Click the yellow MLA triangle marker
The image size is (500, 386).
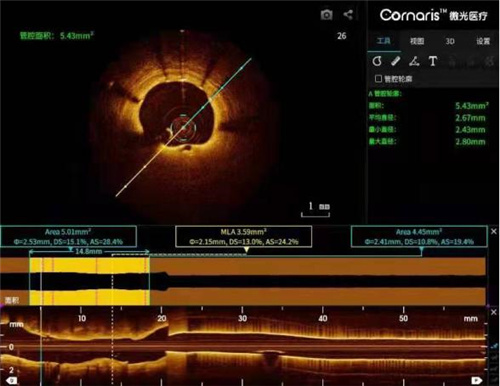click(246, 250)
